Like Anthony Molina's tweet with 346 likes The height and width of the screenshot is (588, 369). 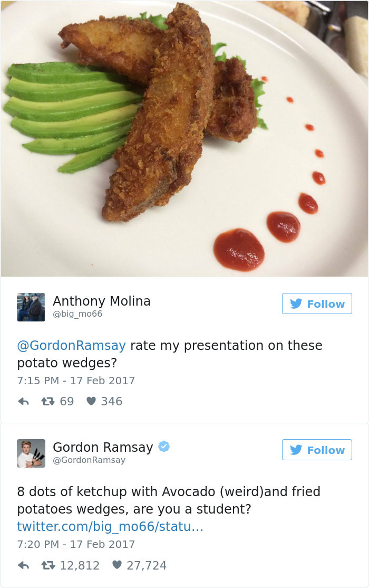(x=91, y=401)
